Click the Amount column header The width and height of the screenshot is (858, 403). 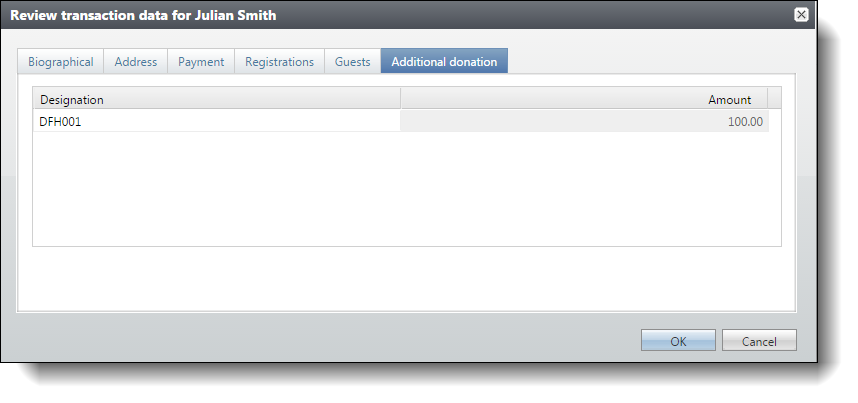[584, 99]
